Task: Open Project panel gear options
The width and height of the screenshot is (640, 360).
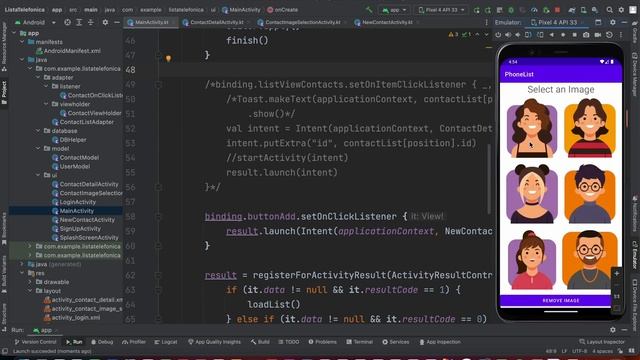Action: tap(105, 22)
